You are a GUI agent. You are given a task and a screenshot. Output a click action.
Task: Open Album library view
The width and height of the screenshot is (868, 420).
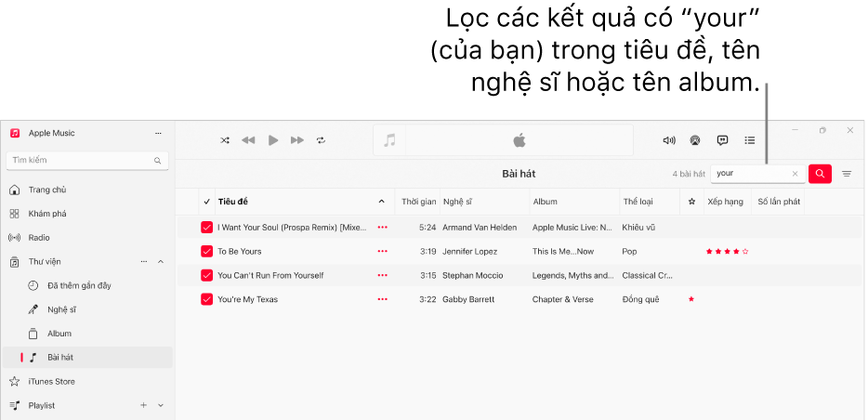tap(59, 334)
